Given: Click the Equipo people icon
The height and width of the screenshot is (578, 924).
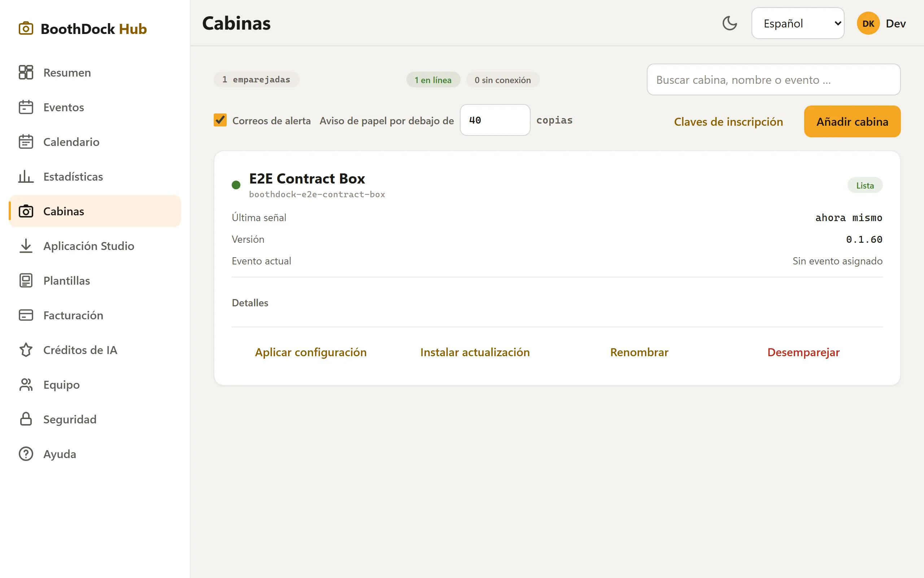Looking at the screenshot, I should click(26, 385).
